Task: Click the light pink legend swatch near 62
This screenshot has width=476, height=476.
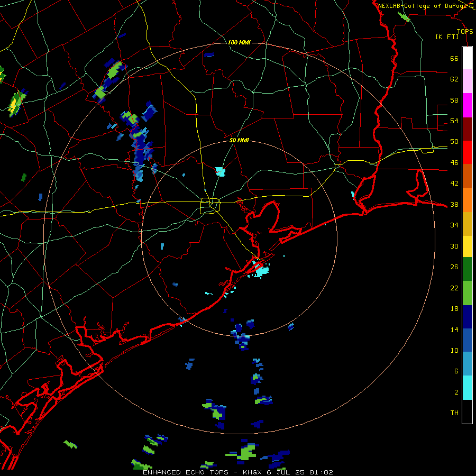Action: click(x=467, y=81)
